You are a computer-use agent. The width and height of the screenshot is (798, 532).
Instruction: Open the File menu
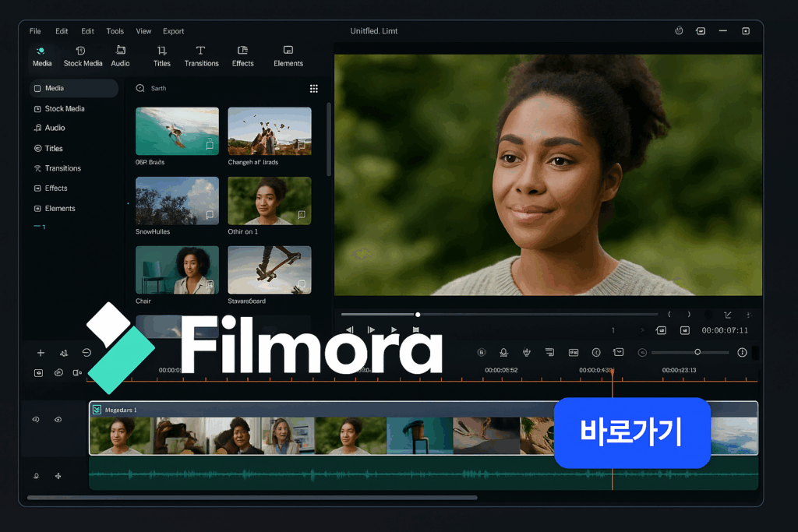coord(35,31)
